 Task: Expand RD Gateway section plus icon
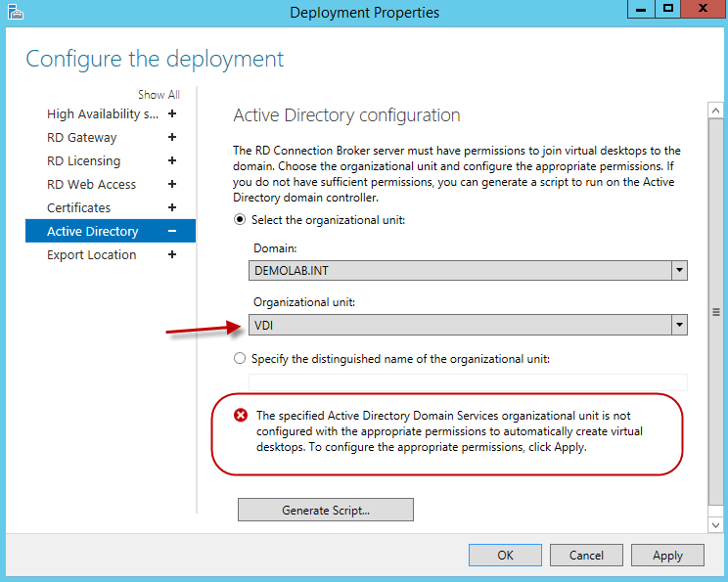pos(172,138)
